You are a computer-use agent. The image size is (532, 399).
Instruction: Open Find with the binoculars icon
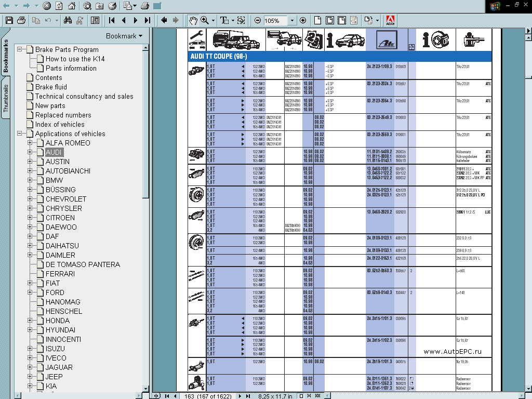coord(68,20)
